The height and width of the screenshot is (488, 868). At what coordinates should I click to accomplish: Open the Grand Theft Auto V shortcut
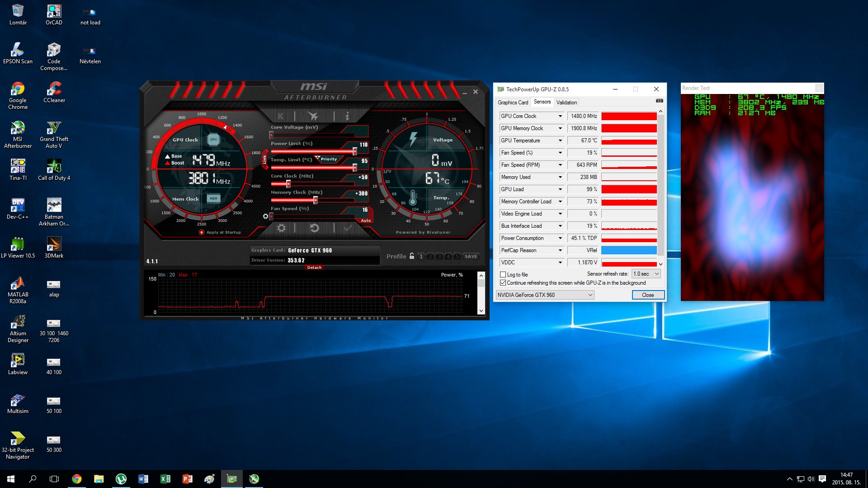(x=54, y=134)
